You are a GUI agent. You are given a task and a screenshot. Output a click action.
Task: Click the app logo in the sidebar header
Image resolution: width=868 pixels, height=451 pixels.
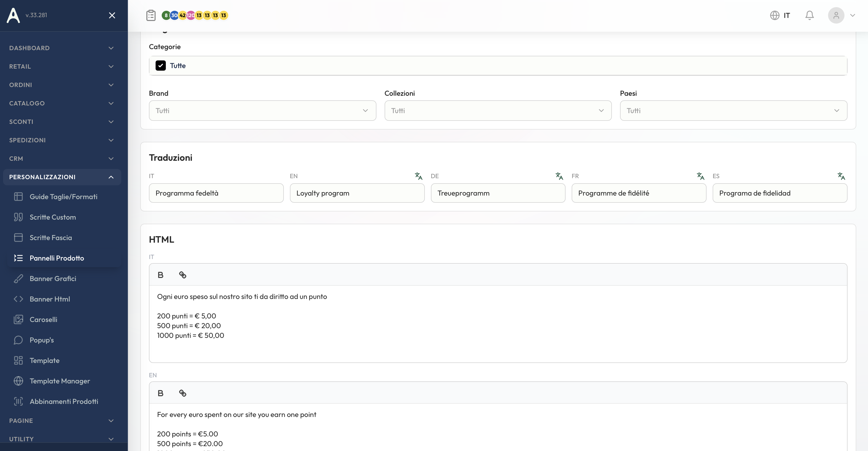point(14,16)
